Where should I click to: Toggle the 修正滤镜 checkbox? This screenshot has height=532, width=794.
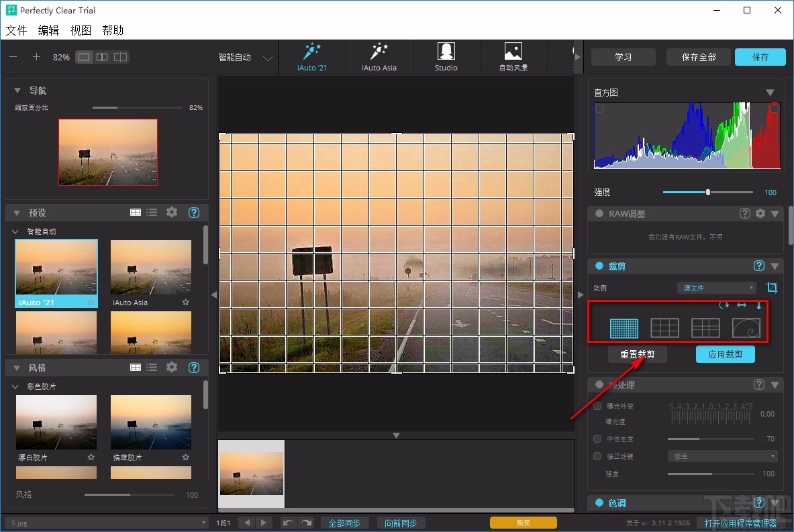point(597,456)
